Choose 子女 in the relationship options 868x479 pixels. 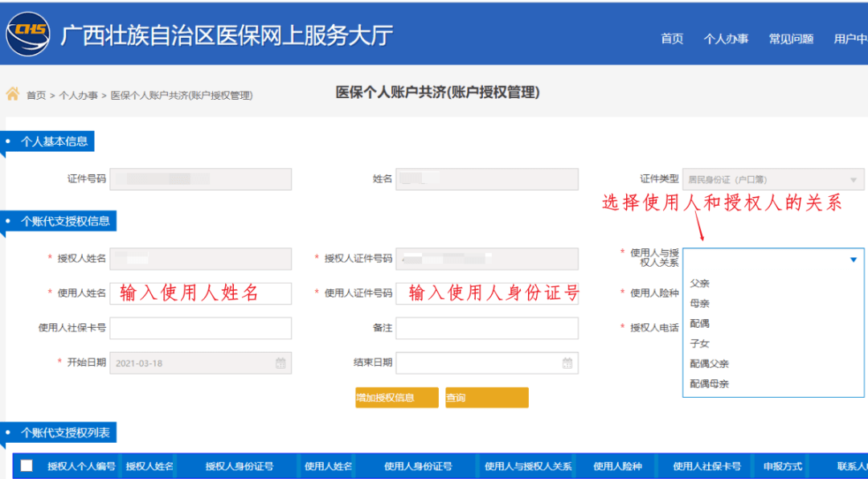tap(700, 344)
